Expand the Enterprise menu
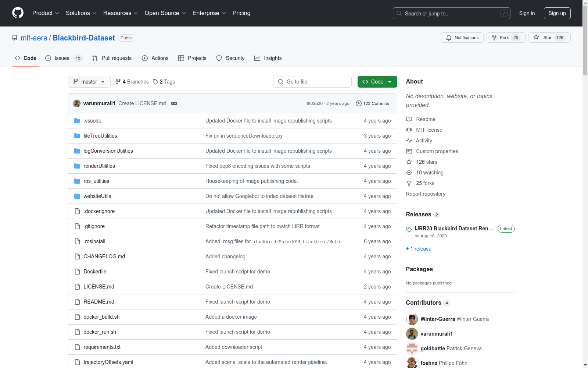This screenshot has width=588, height=368. click(209, 13)
